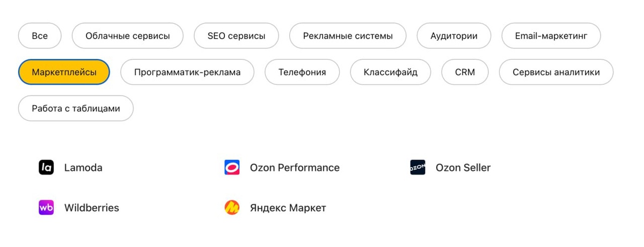Deselect the active Маркетплейсы chip
The image size is (644, 247).
click(x=64, y=72)
